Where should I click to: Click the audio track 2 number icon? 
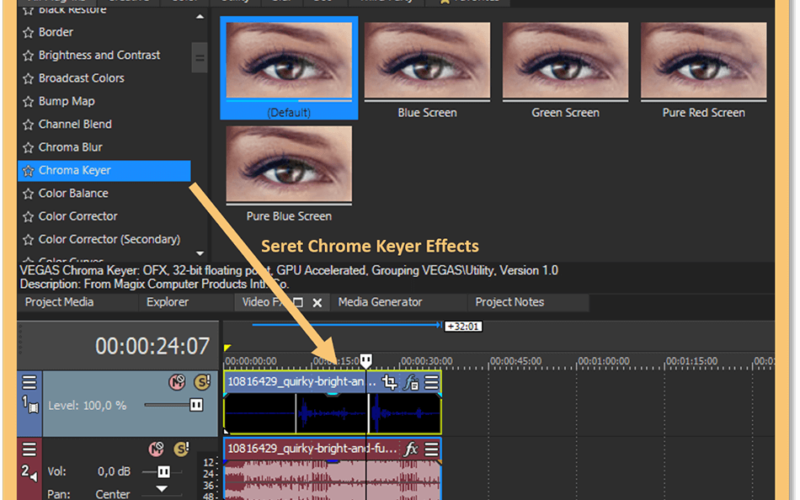coord(29,472)
